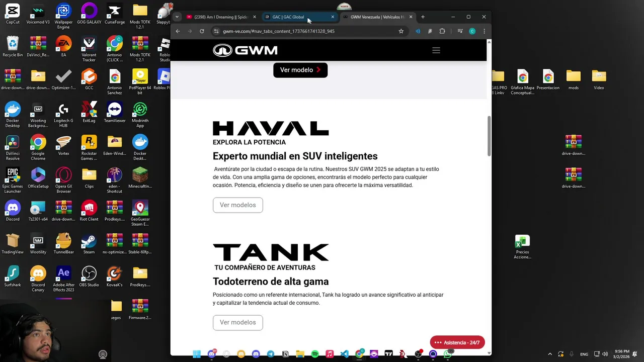Click the HAVAL brand logo
The width and height of the screenshot is (644, 362).
click(271, 129)
